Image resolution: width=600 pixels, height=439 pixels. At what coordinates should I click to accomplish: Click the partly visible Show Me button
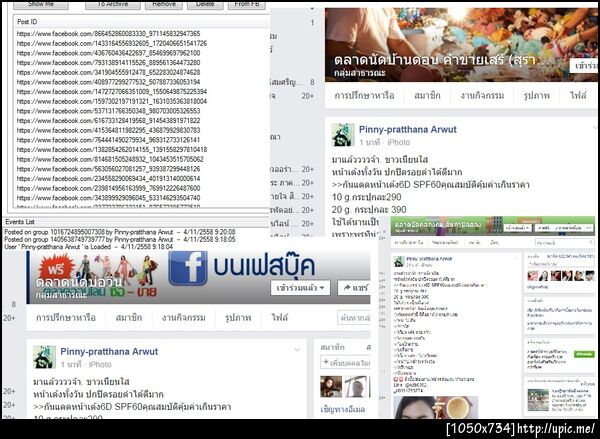pos(41,5)
